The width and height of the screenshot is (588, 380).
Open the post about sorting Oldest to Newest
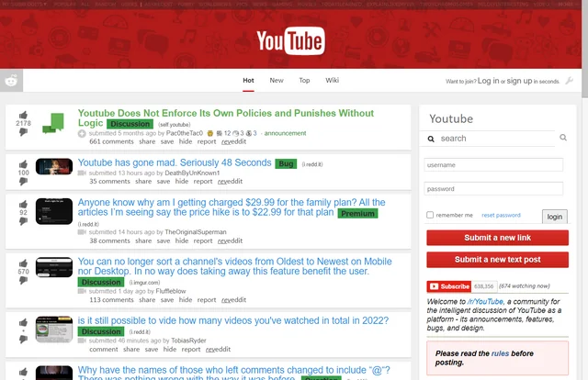(x=235, y=266)
